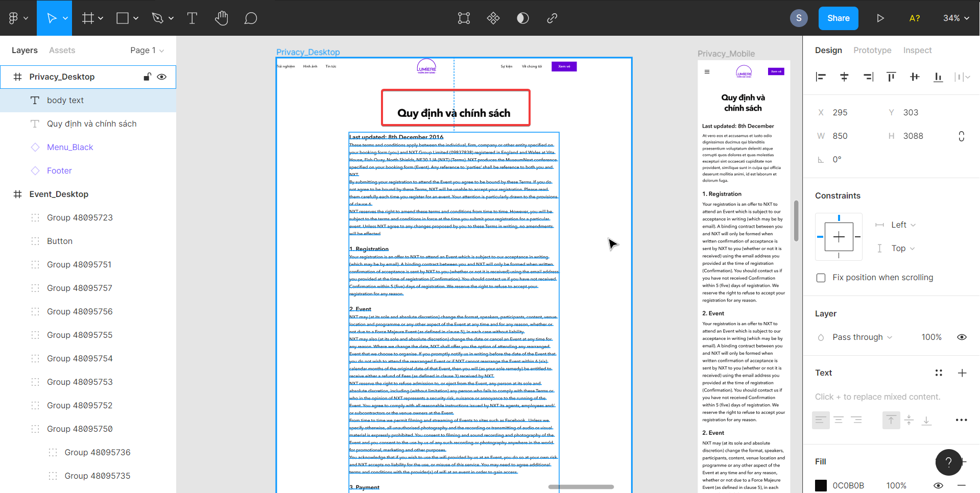
Task: Select the Rectangle shape tool
Action: pyautogui.click(x=123, y=18)
